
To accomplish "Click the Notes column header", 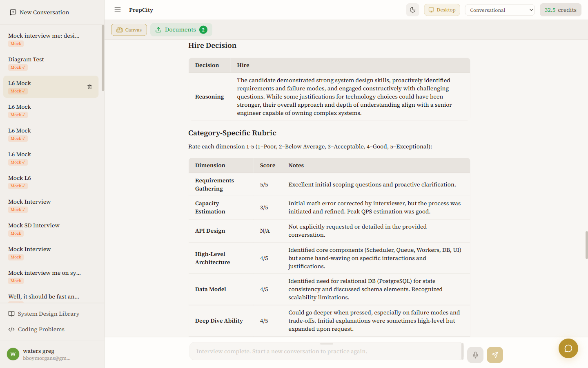I will point(296,165).
